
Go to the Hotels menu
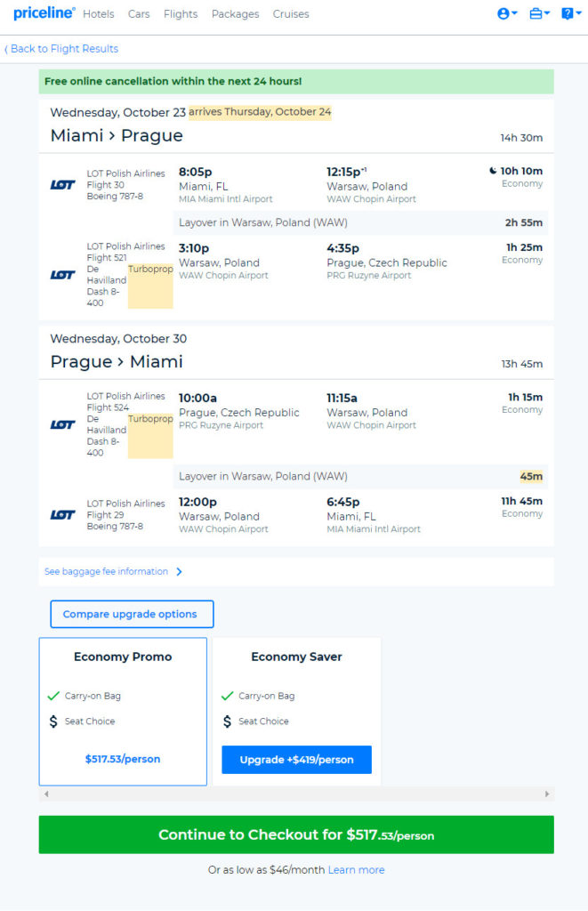tap(98, 14)
